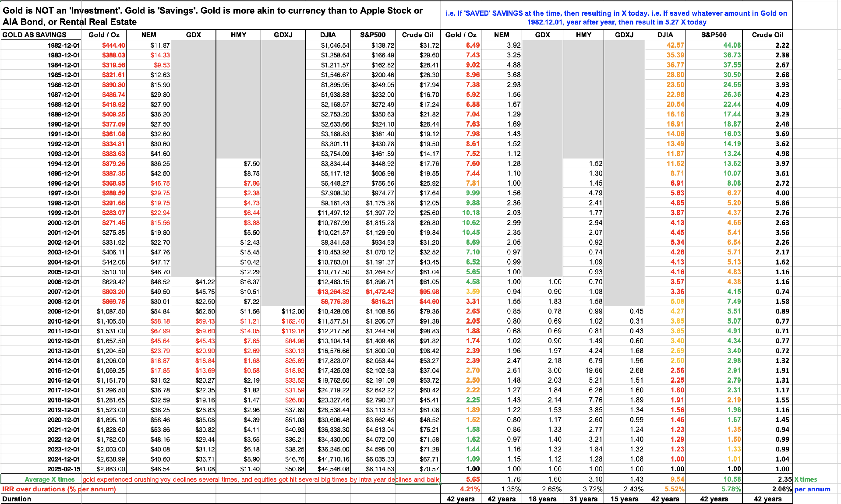
Task: Select the GOLD AS SAVINGS header cell
Action: click(35, 35)
